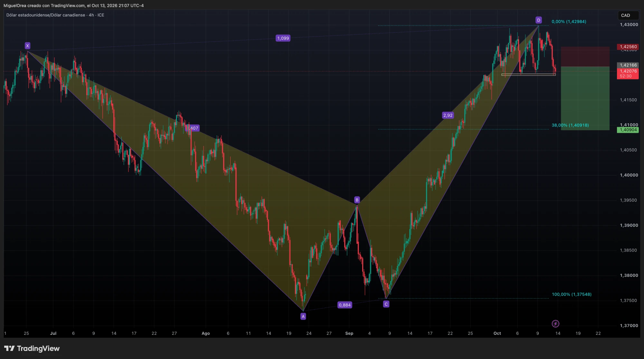Image resolution: width=644 pixels, height=359 pixels.
Task: Click the Oct label on the time axis
Action: click(497, 333)
